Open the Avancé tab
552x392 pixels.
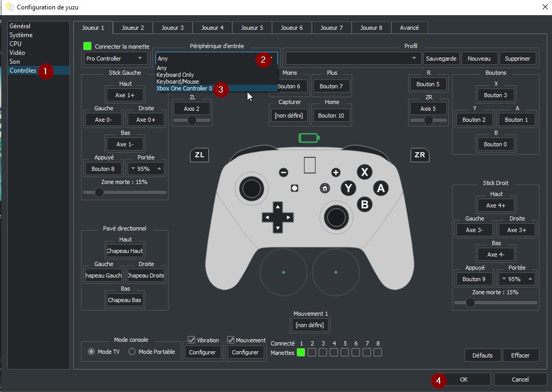point(409,28)
